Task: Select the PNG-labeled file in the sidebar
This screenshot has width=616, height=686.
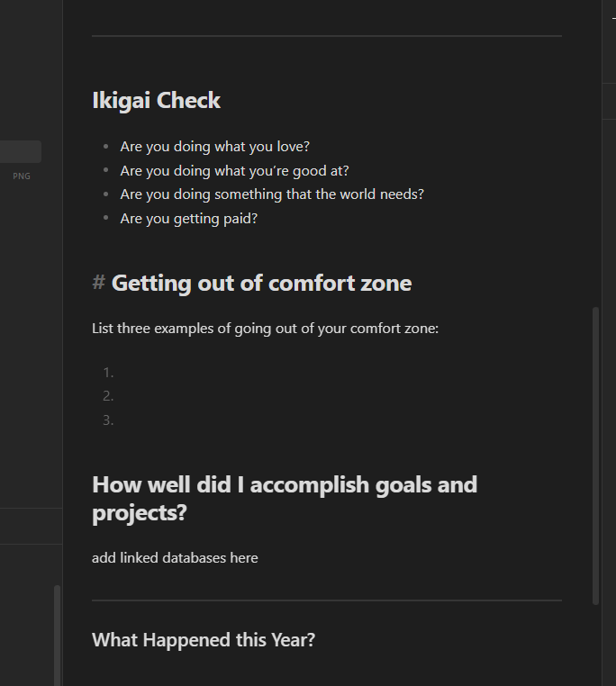Action: click(22, 176)
